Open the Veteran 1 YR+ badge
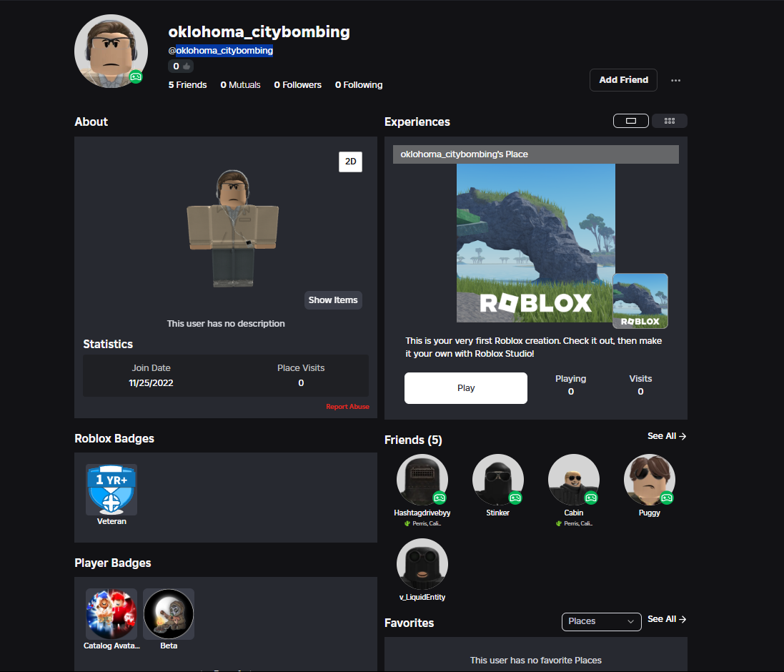The height and width of the screenshot is (672, 784). pos(111,490)
